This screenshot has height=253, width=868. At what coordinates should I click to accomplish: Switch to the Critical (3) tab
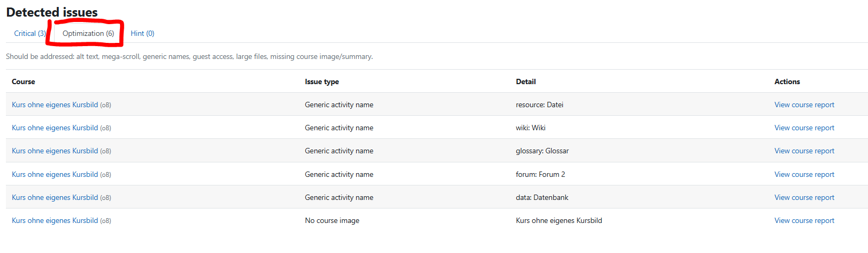[30, 33]
